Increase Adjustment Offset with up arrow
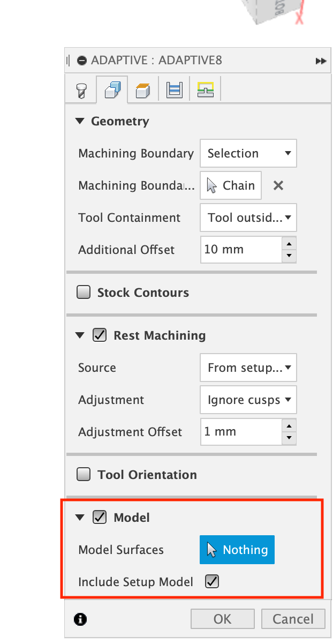333x644 pixels. tap(289, 425)
